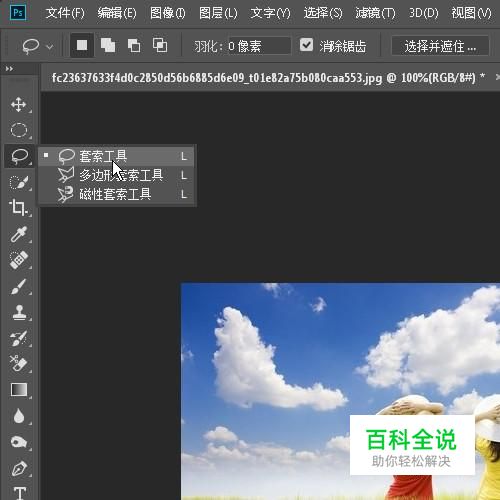Select the Gradient tool
500x500 pixels.
coord(19,390)
